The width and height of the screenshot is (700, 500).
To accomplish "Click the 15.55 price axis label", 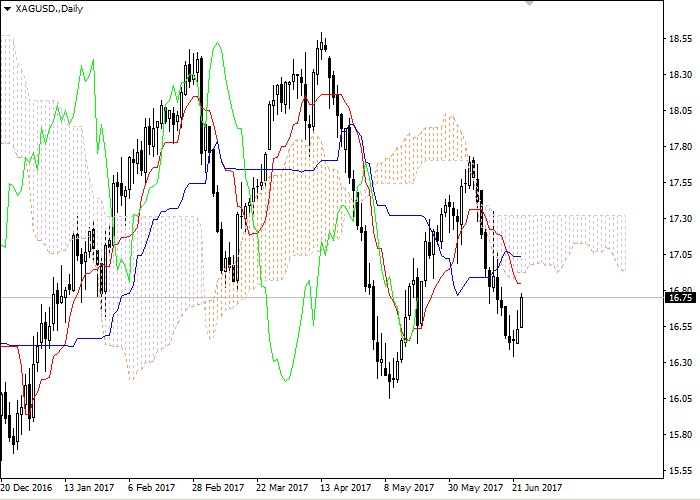I will 680,471.
